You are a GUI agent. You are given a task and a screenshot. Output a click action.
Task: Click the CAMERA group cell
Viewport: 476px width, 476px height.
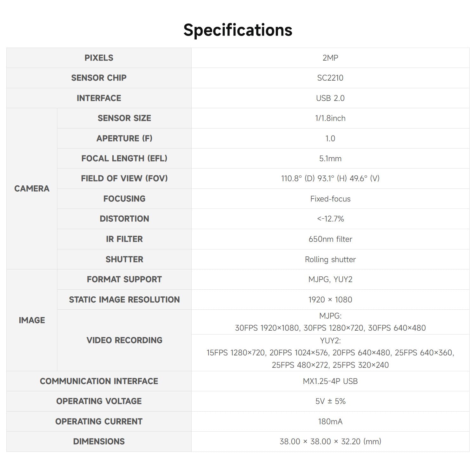[32, 188]
